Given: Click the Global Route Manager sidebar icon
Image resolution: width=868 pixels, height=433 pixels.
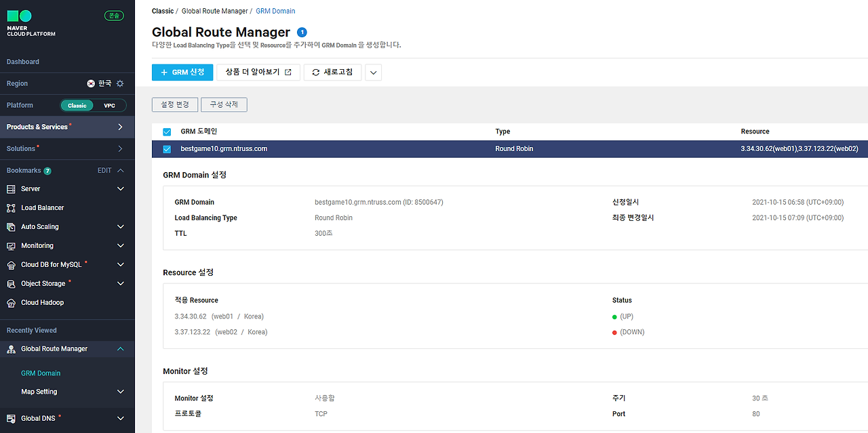Looking at the screenshot, I should coord(11,349).
